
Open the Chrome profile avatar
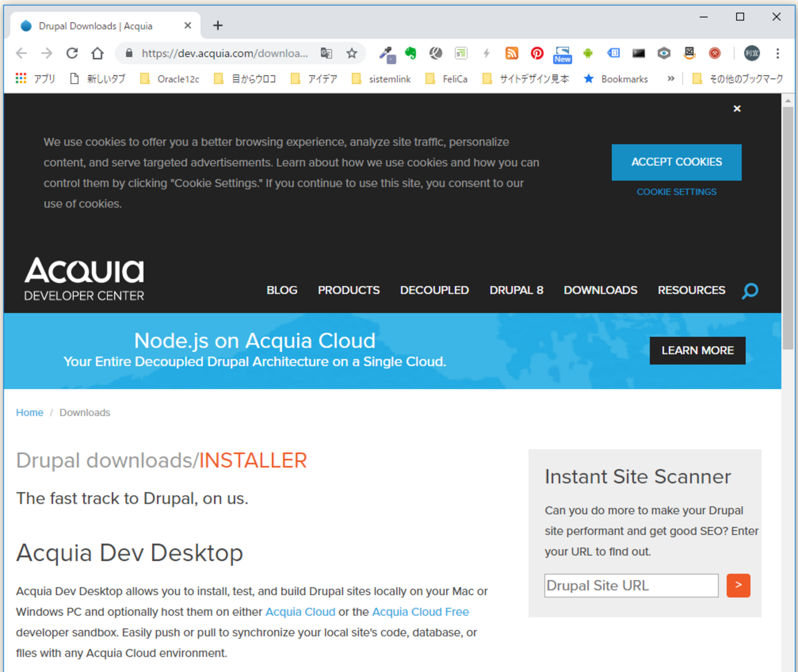click(x=751, y=53)
